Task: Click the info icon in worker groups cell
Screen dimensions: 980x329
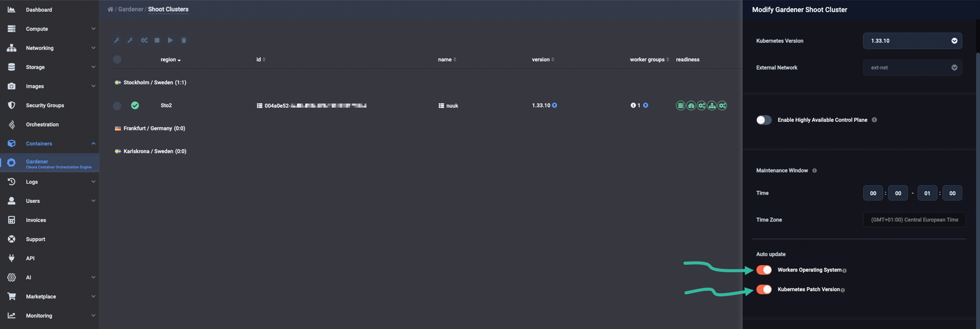Action: coord(633,105)
